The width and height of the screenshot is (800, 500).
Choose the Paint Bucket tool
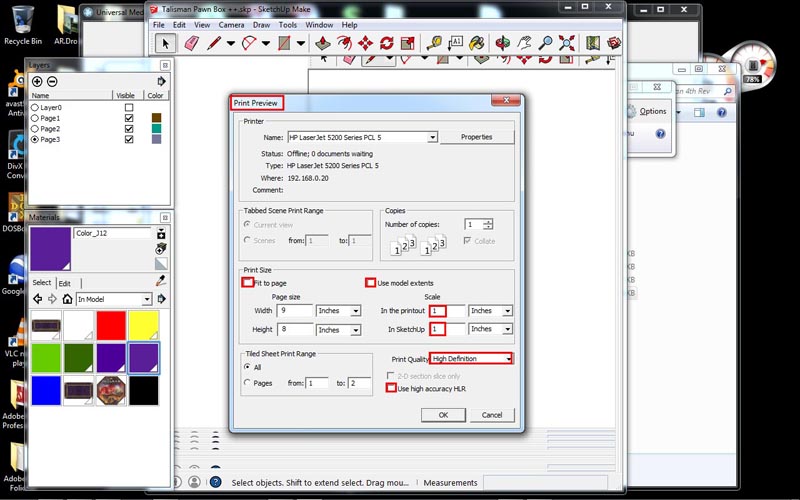(477, 43)
